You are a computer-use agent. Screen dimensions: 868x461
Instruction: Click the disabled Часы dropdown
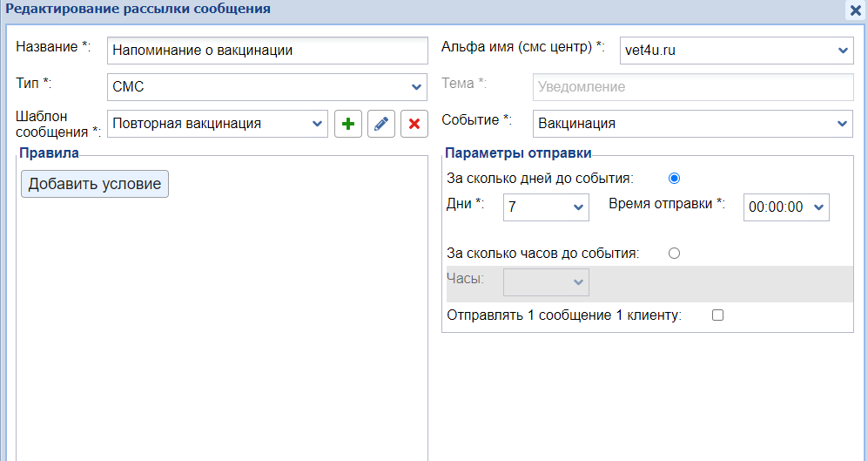(546, 281)
